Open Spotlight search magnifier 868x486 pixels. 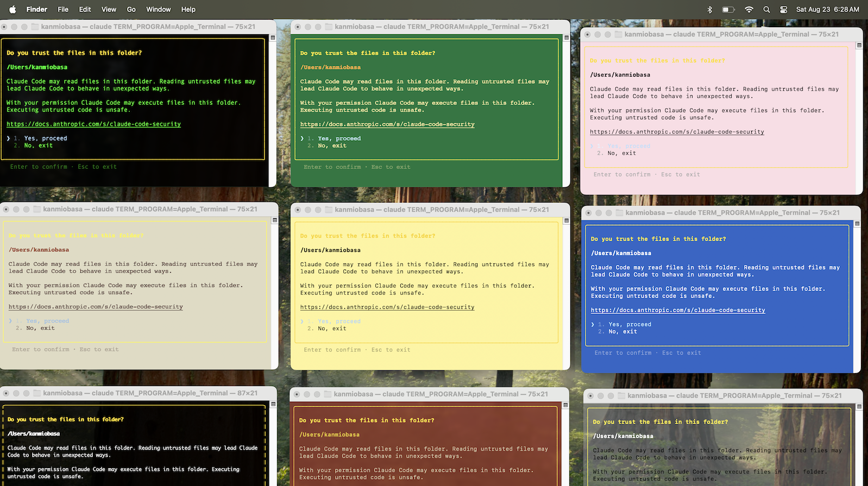(766, 9)
